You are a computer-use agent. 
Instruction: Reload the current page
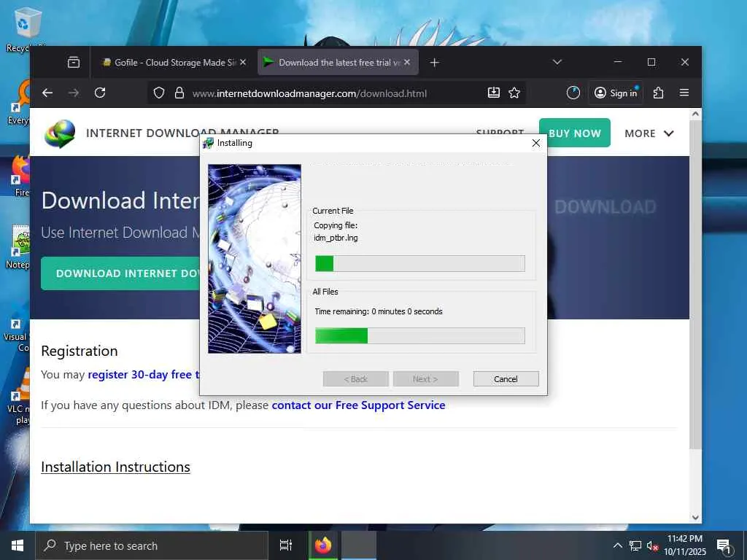(99, 93)
